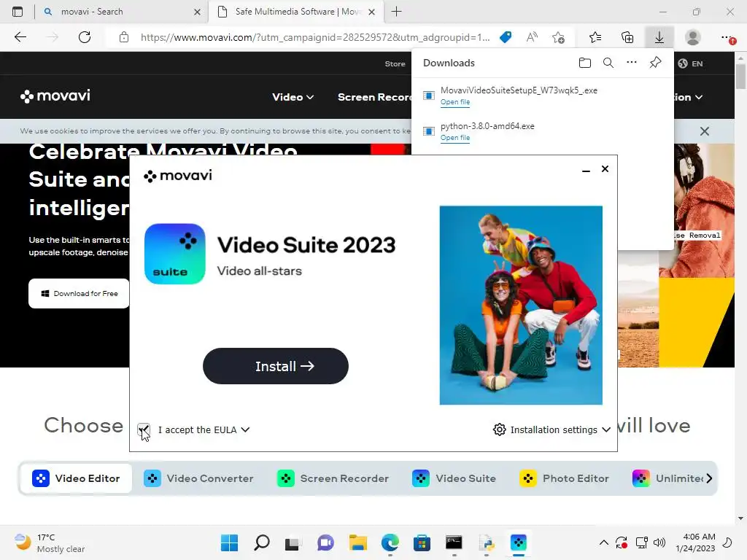The height and width of the screenshot is (560, 747).
Task: Add this page to favorites star
Action: pos(558,37)
